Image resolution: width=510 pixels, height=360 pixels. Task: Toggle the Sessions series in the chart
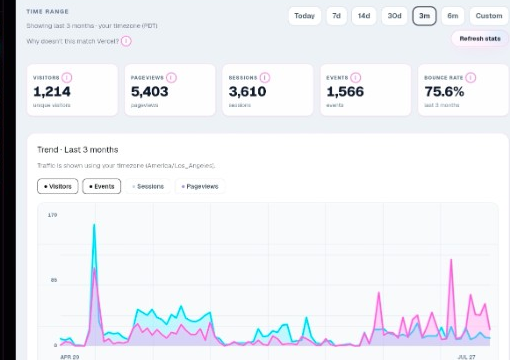148,186
